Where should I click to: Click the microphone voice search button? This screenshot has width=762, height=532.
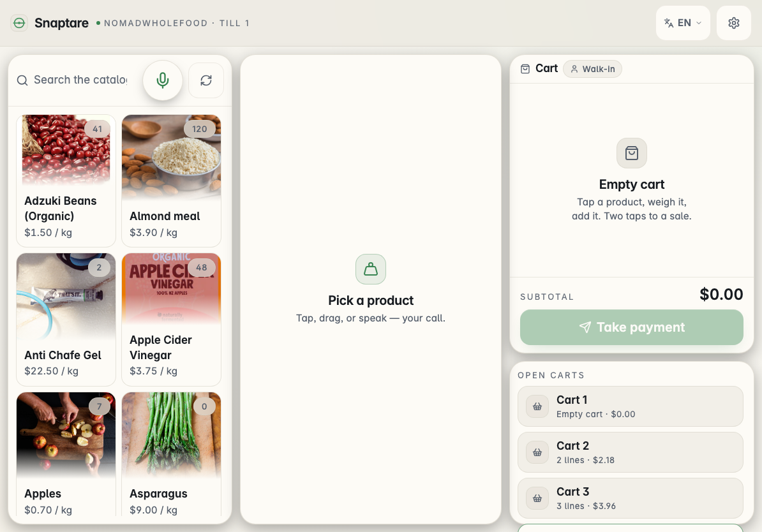pos(163,80)
